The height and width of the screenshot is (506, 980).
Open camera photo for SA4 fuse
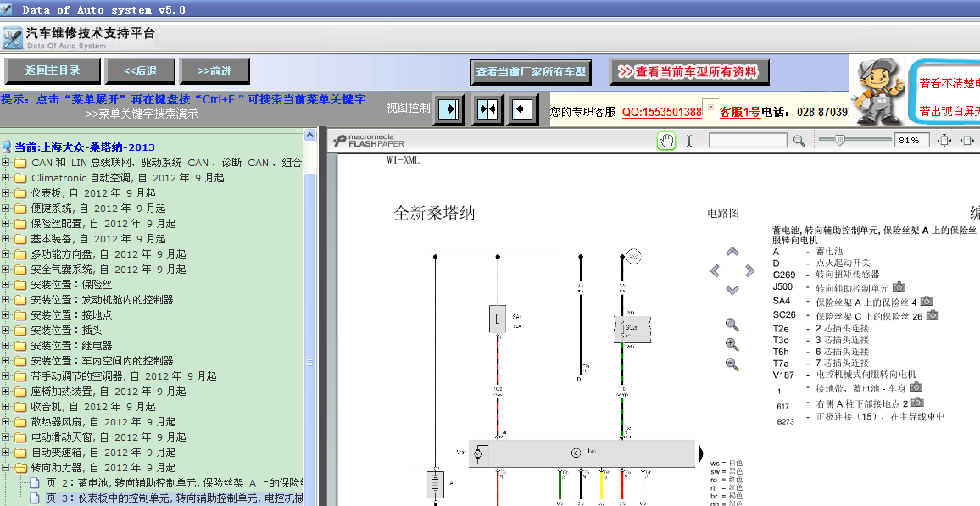tap(927, 301)
